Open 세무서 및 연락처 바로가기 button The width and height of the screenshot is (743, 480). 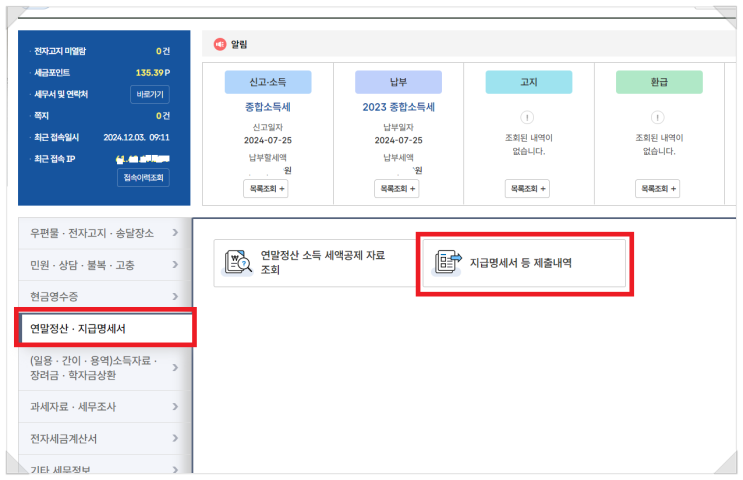click(x=150, y=94)
